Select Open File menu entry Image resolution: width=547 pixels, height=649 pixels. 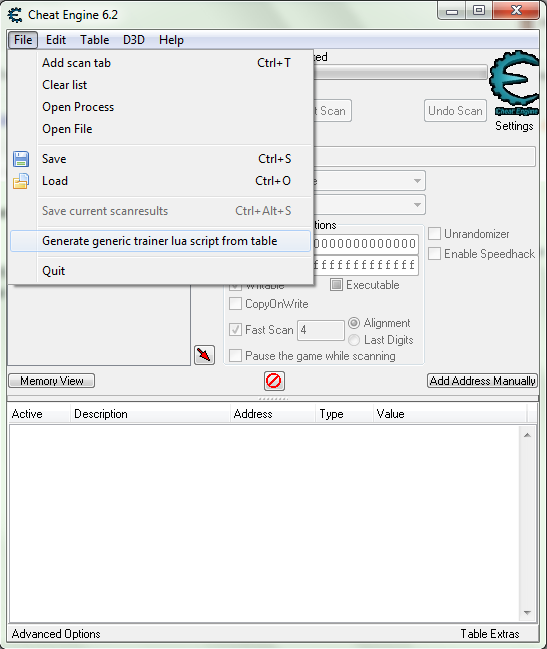pyautogui.click(x=161, y=129)
